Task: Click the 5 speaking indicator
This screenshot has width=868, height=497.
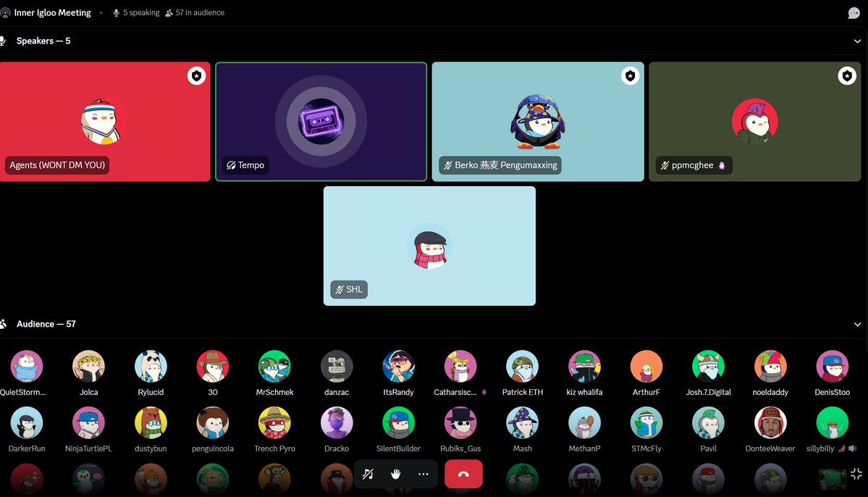Action: tap(136, 13)
